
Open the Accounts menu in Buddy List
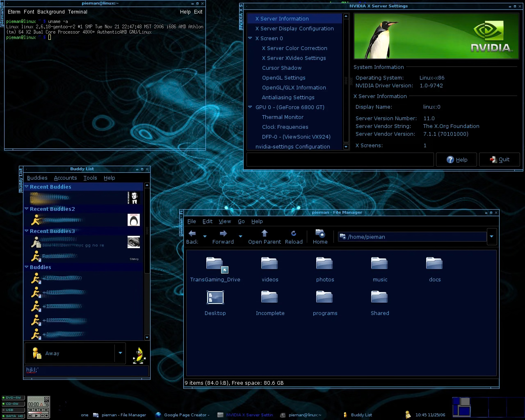pyautogui.click(x=65, y=178)
